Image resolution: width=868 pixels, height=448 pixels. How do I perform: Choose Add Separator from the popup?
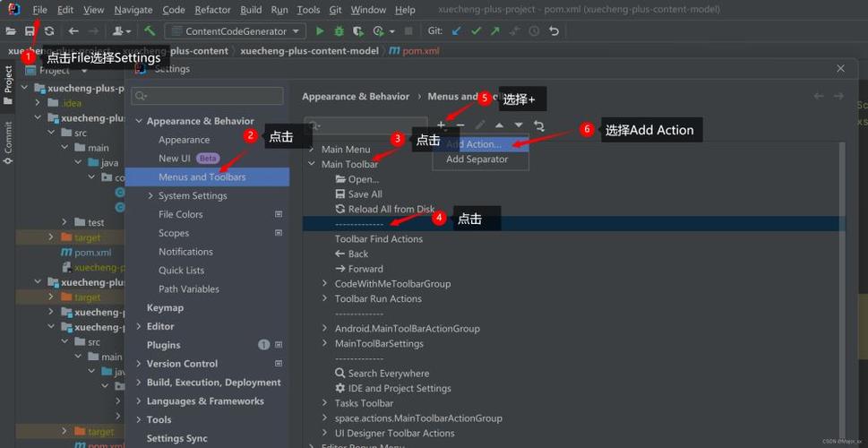477,159
